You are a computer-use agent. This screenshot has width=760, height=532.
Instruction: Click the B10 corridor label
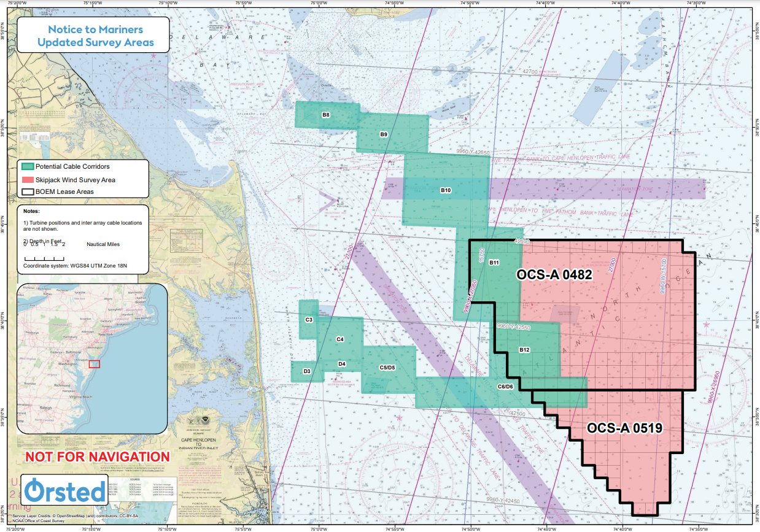(x=446, y=190)
